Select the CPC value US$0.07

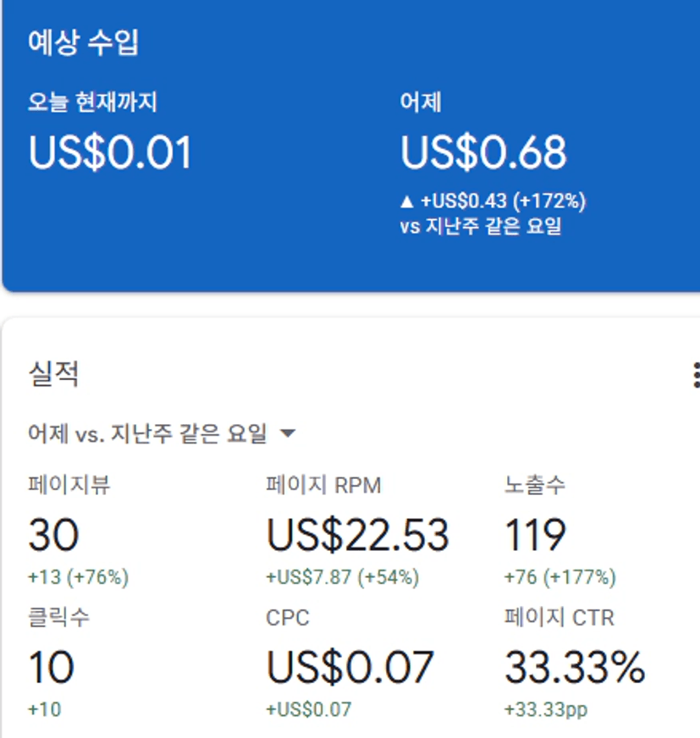(x=350, y=667)
